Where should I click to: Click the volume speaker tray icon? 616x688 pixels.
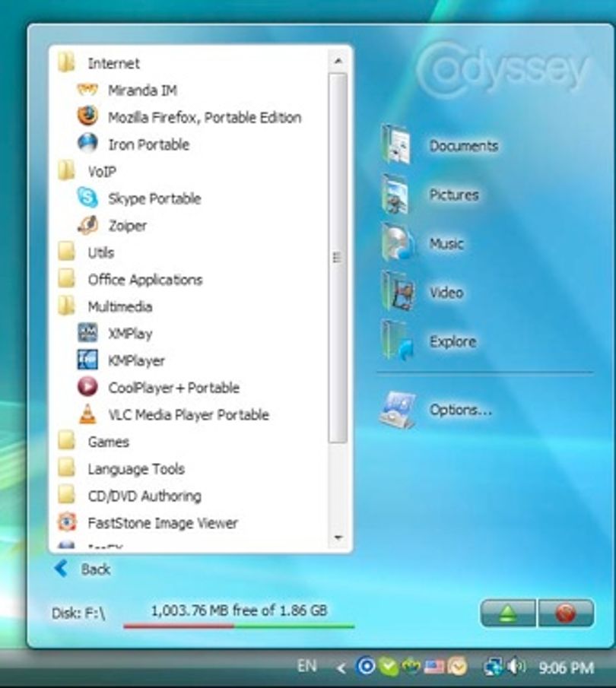(x=516, y=667)
